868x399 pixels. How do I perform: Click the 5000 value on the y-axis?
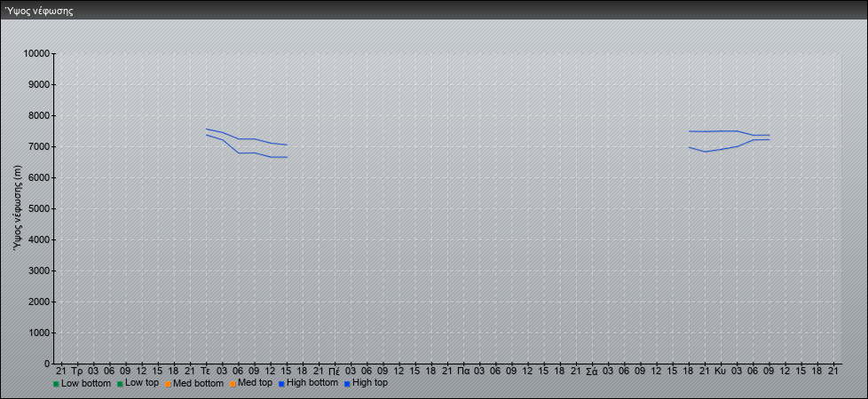(39, 208)
